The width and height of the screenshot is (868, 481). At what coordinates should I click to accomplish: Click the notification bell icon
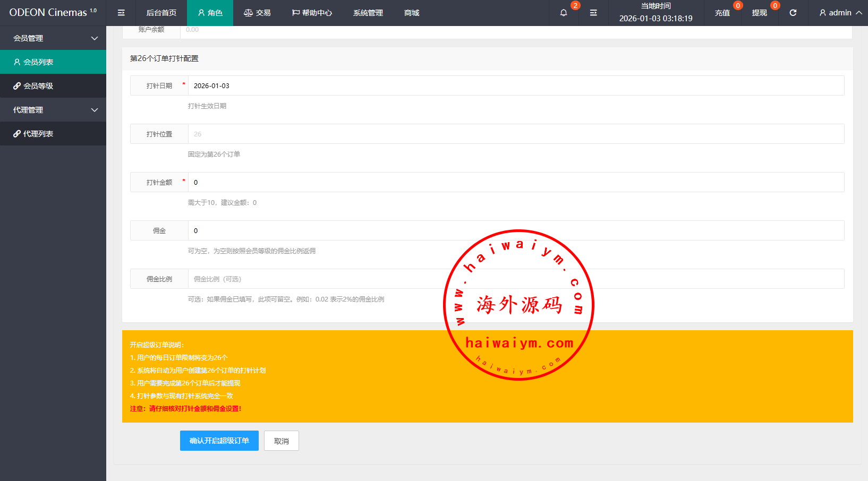[x=564, y=13]
